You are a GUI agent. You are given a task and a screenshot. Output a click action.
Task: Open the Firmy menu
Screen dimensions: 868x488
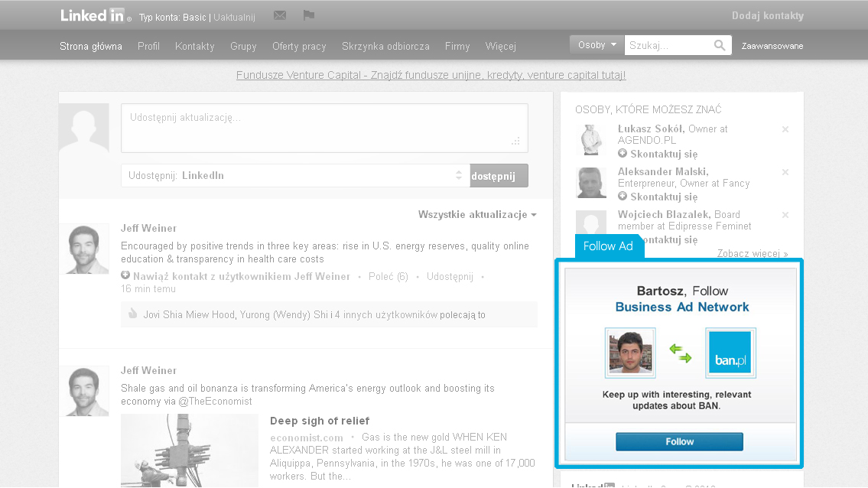(457, 46)
